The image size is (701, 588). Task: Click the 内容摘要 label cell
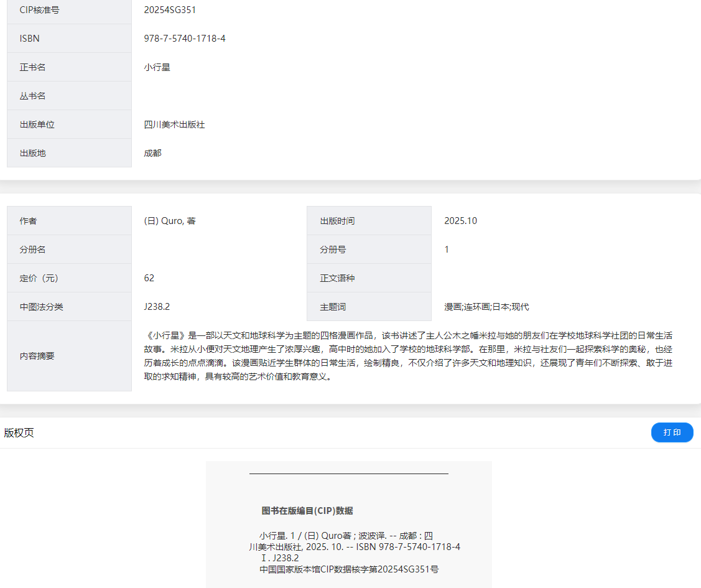tap(37, 356)
